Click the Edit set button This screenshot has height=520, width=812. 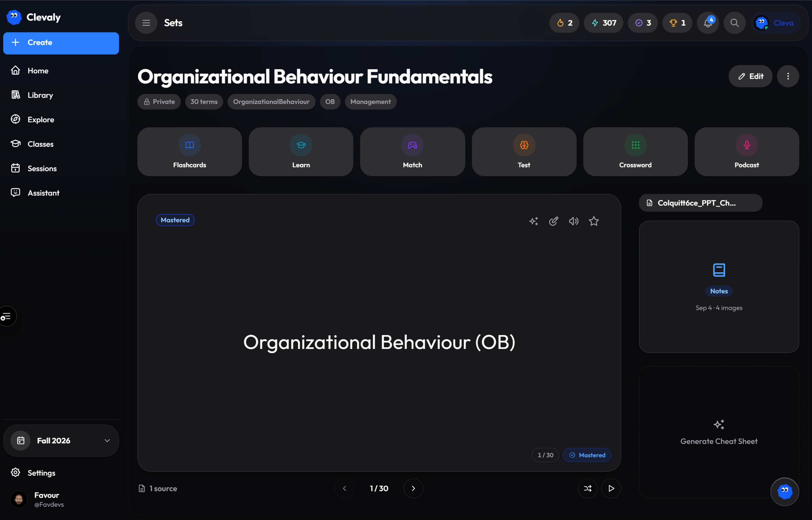click(750, 76)
